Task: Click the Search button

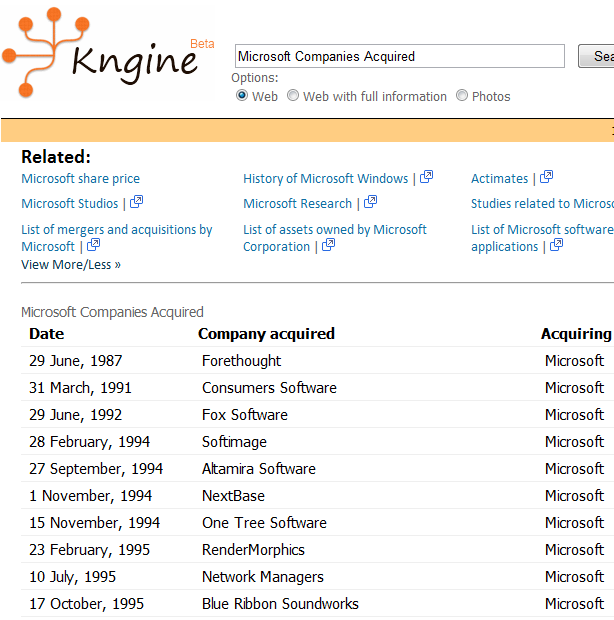Action: (596, 56)
